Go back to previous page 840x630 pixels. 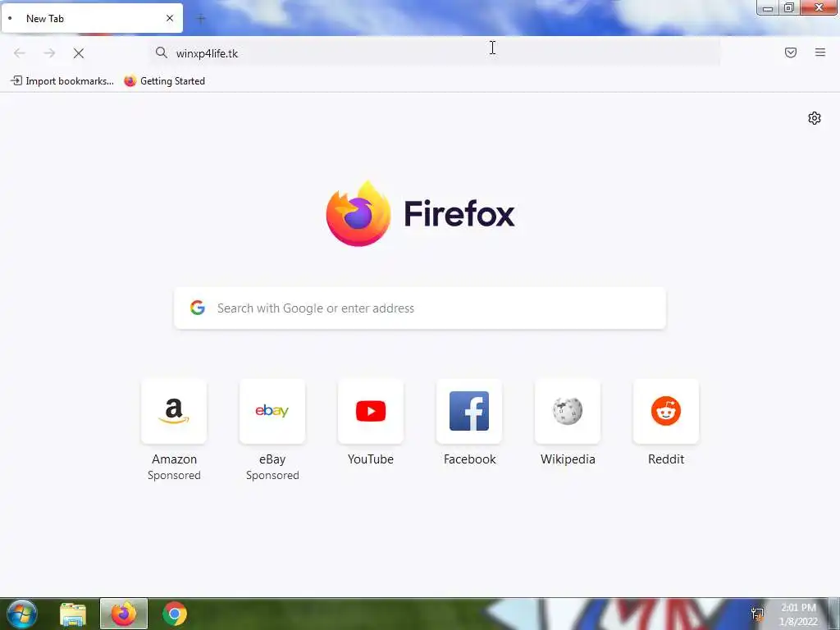click(20, 53)
